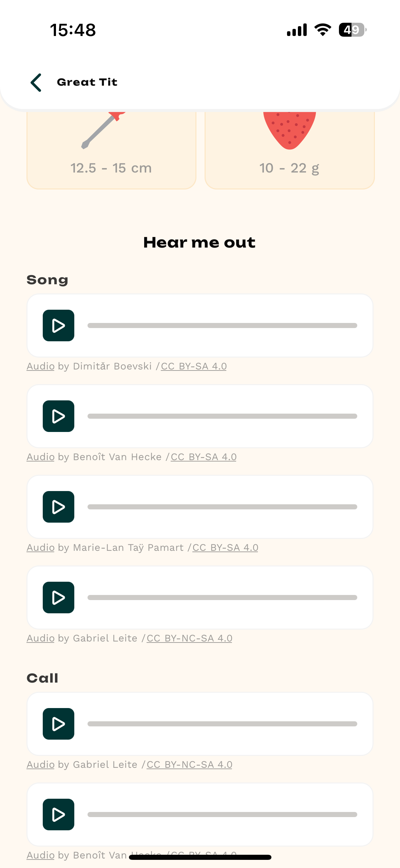Play the first Song recording by Dimităr Boevski
400x868 pixels.
[x=58, y=326]
